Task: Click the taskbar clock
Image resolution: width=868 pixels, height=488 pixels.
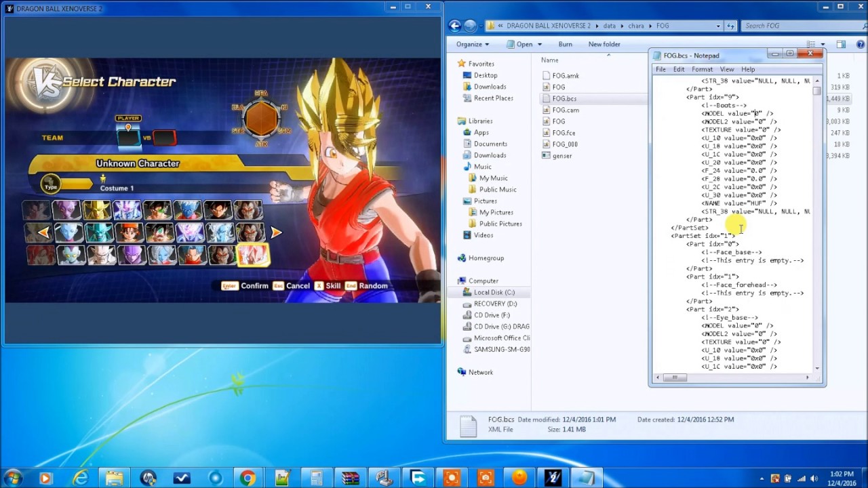Action: [x=843, y=478]
